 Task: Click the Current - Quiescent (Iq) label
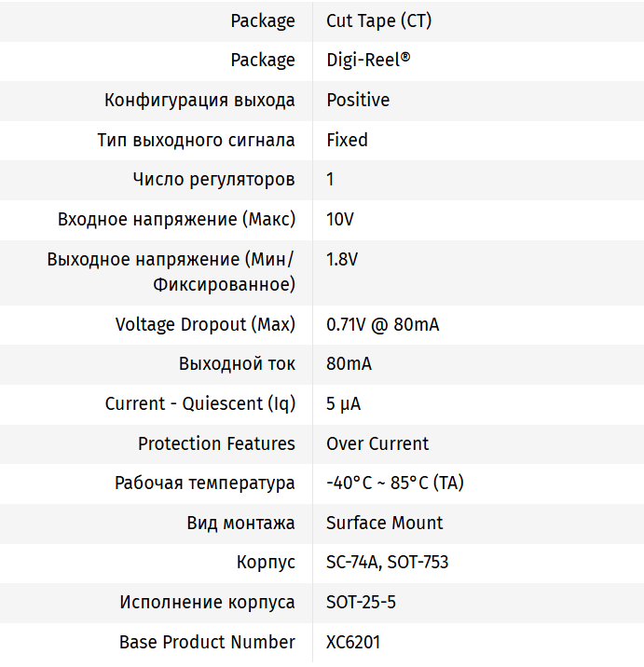pyautogui.click(x=199, y=404)
